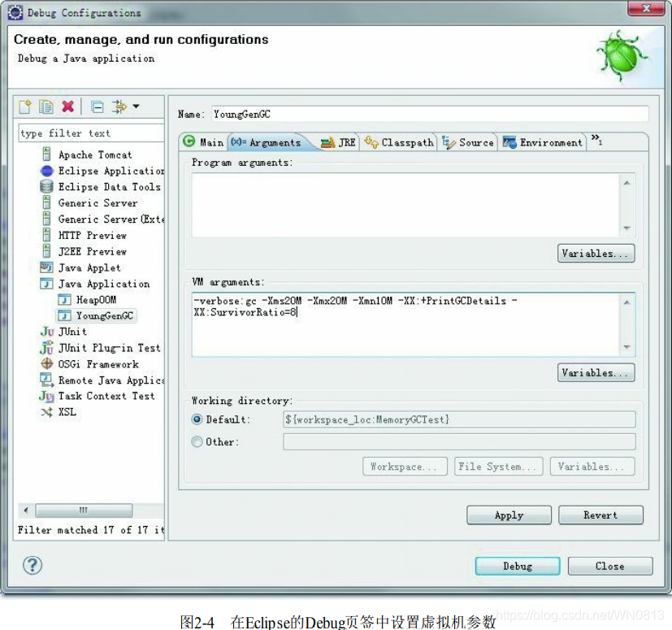Switch to the Environment tab

point(543,142)
